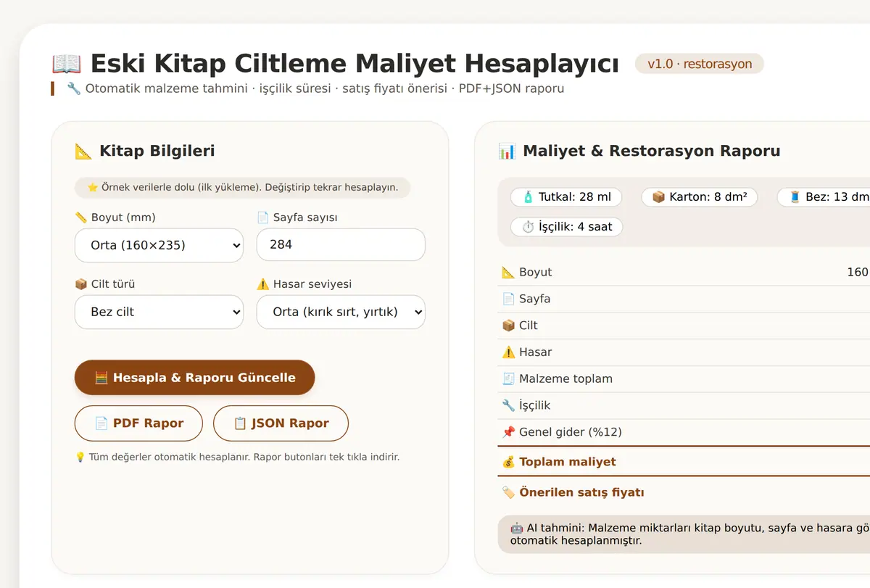Image resolution: width=870 pixels, height=588 pixels.
Task: Click the warning icon beside Hasar seviyesi label
Action: 263,284
